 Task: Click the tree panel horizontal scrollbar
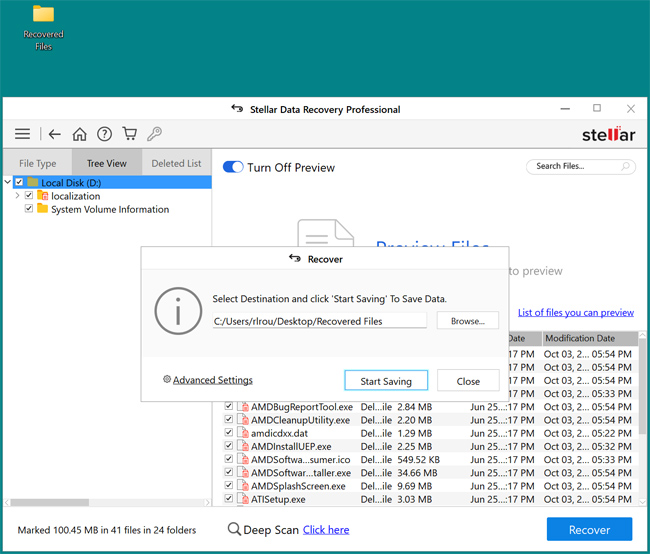tap(50, 502)
